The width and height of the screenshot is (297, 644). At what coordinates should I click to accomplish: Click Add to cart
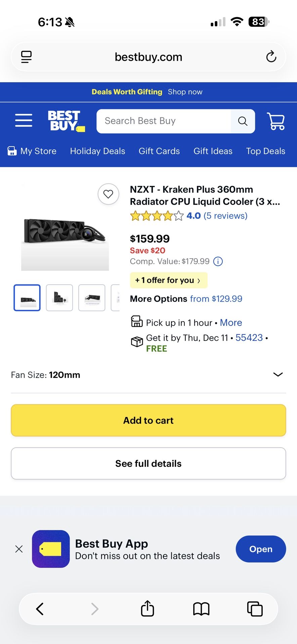coord(148,420)
